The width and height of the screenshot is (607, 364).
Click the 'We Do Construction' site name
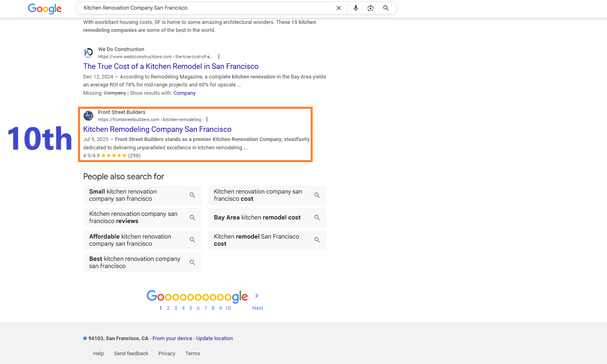[121, 49]
